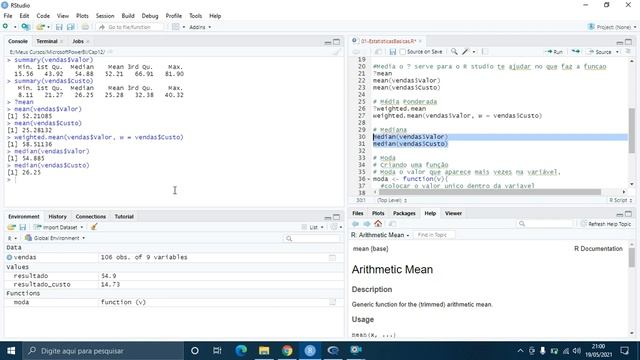The height and width of the screenshot is (360, 640).
Task: View vendas data table grid icon
Action: coord(332,257)
